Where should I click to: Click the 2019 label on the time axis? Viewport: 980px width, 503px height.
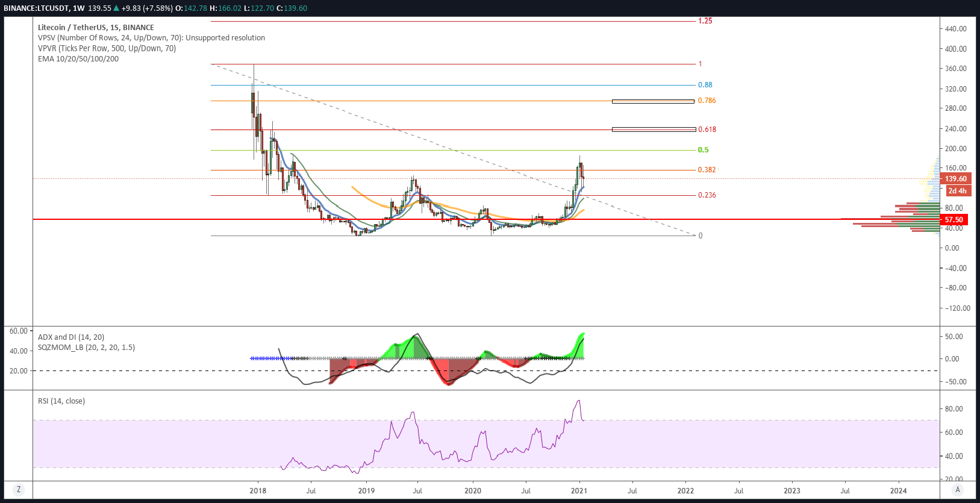pos(366,490)
